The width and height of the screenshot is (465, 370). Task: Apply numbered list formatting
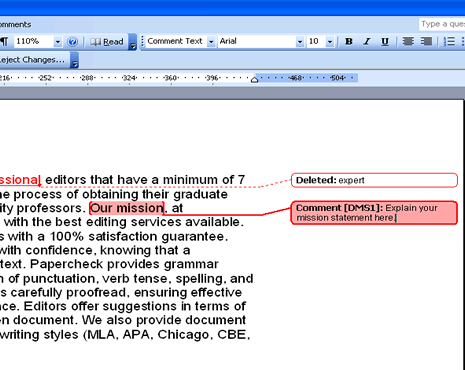tap(449, 41)
